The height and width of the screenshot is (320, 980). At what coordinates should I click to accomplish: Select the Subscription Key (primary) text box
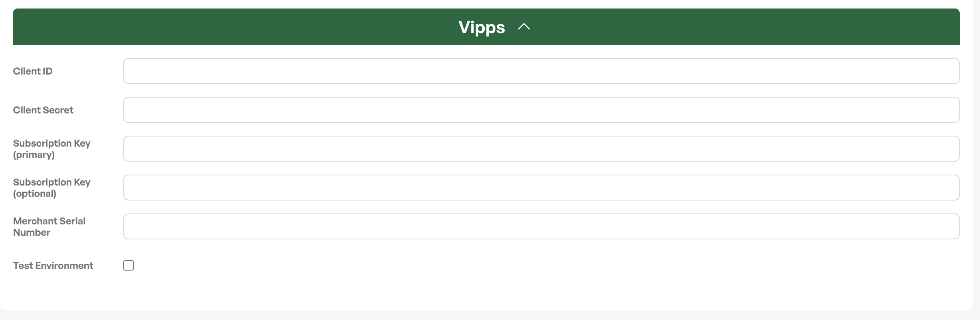(x=541, y=149)
